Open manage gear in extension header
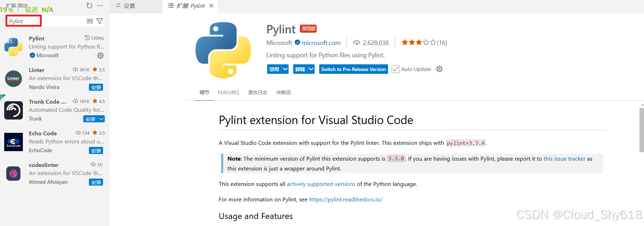 (x=439, y=69)
